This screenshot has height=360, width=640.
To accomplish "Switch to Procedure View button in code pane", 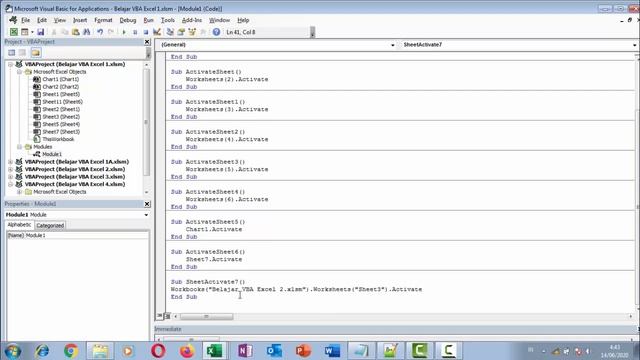I will [160, 316].
